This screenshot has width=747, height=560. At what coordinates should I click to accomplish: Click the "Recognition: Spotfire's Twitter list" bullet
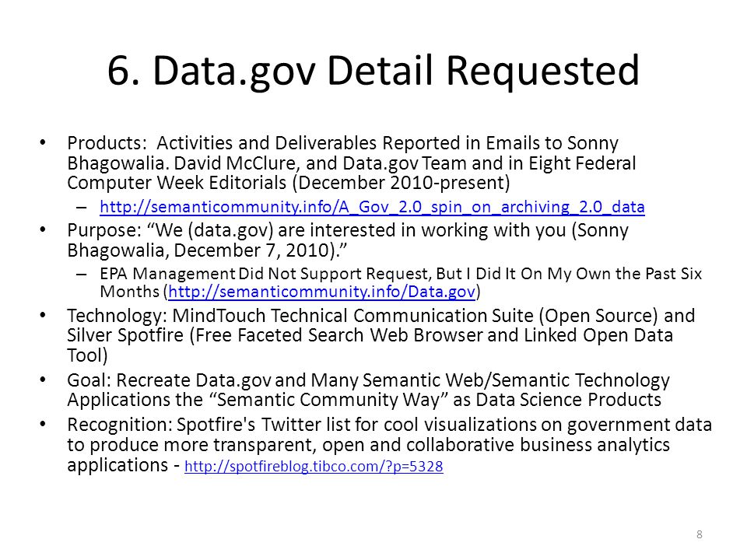pos(389,445)
